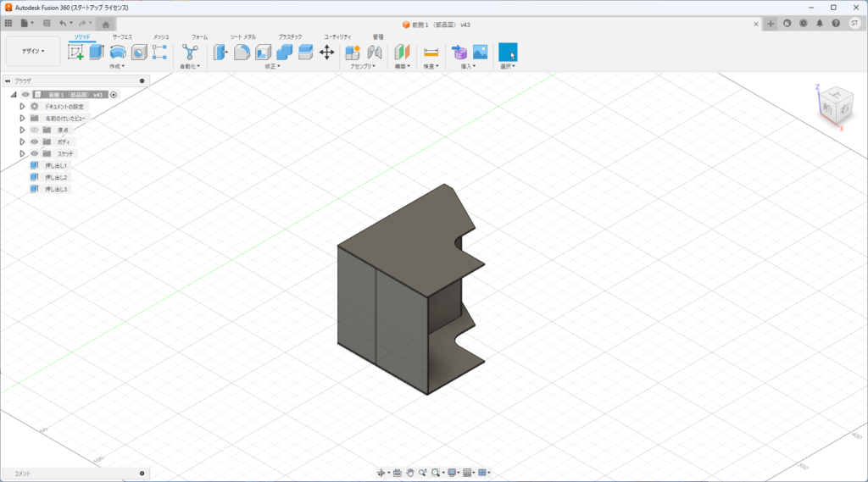
Task: Select the Fillet tool icon
Action: (242, 52)
